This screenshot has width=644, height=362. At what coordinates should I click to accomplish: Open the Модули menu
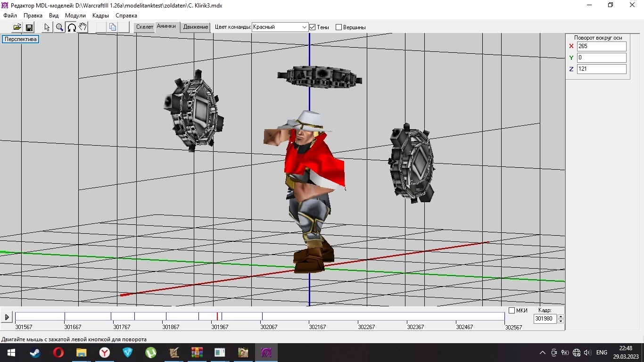coord(75,16)
